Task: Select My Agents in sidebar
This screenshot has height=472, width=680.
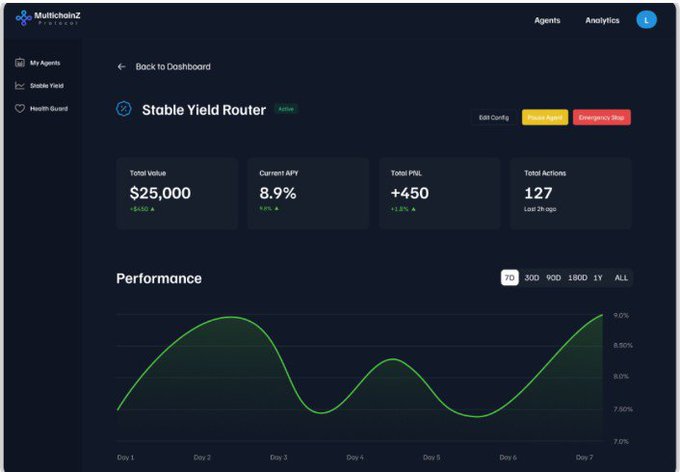Action: tap(45, 63)
